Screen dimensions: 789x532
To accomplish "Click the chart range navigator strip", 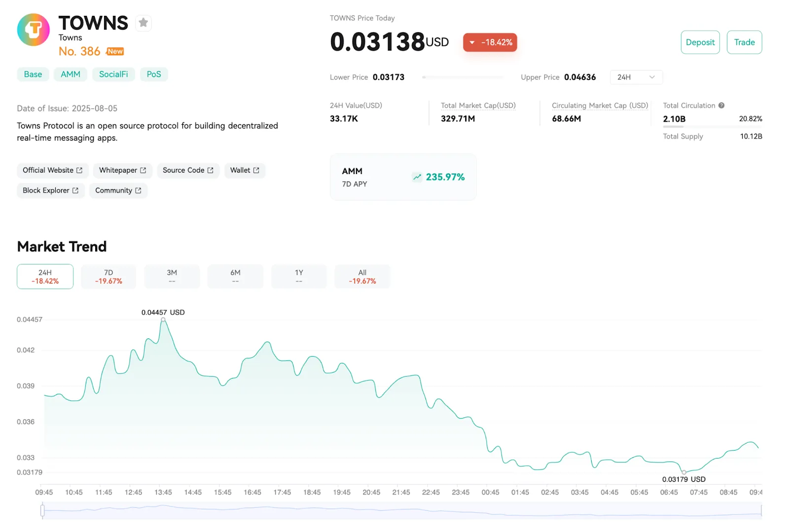I will pos(402,511).
